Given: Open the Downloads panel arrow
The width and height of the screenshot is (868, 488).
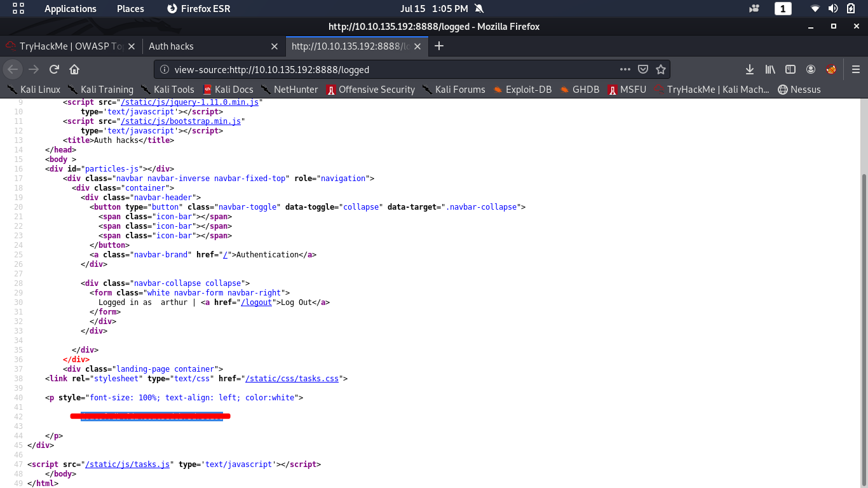Looking at the screenshot, I should pyautogui.click(x=750, y=69).
